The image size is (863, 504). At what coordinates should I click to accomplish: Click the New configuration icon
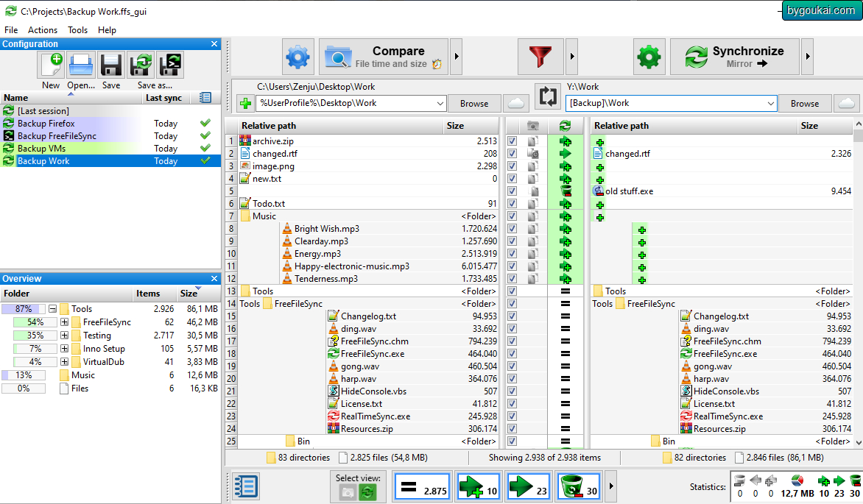(x=52, y=65)
